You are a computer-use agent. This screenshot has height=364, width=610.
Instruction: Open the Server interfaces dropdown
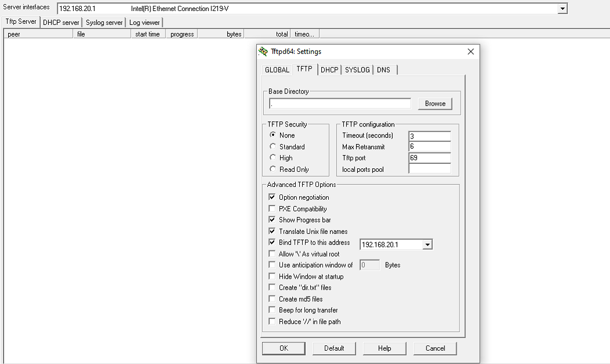coord(562,9)
